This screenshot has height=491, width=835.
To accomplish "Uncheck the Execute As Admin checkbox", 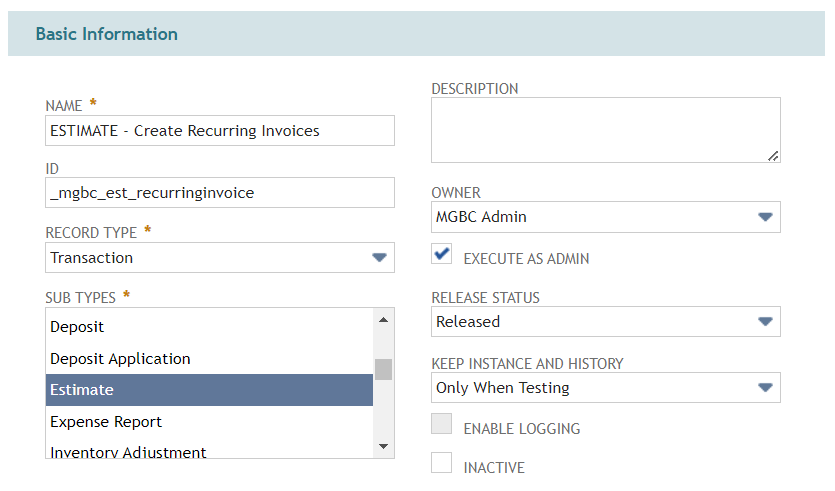I will point(441,253).
